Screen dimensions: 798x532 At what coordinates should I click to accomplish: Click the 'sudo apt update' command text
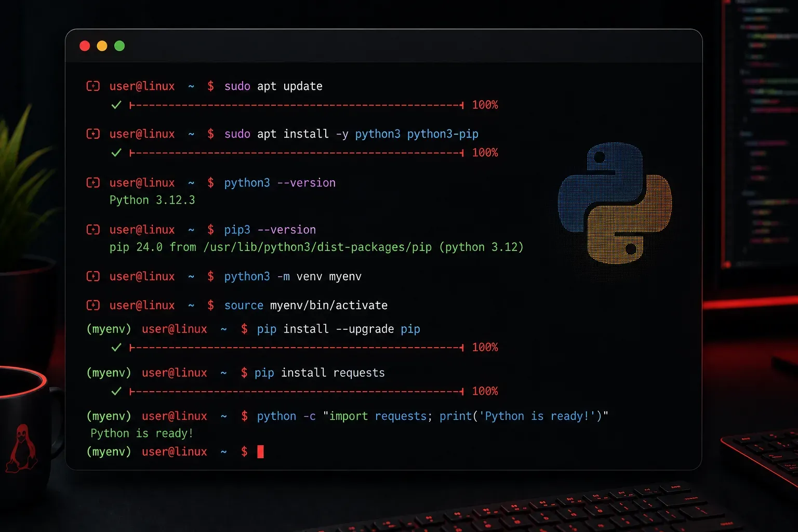(x=273, y=86)
